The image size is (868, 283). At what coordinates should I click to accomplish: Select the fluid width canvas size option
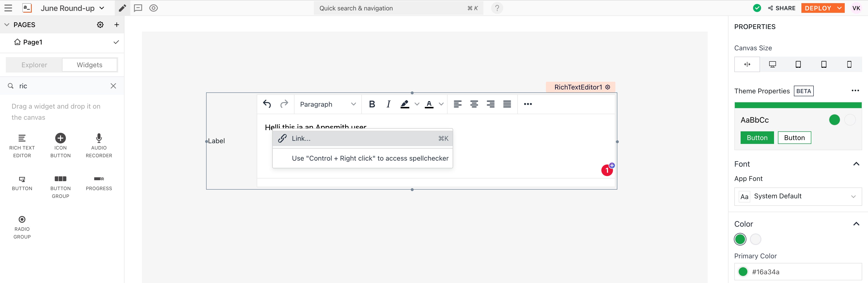(747, 64)
